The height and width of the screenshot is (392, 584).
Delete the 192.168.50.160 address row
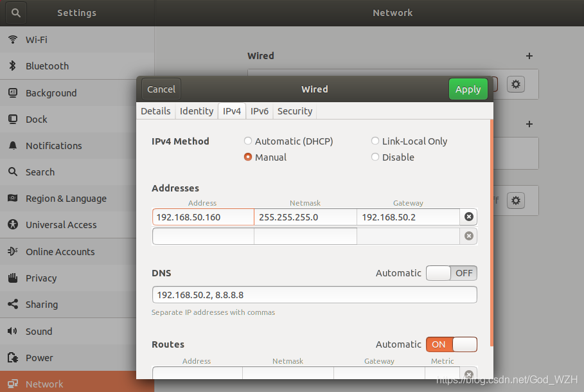coord(468,217)
